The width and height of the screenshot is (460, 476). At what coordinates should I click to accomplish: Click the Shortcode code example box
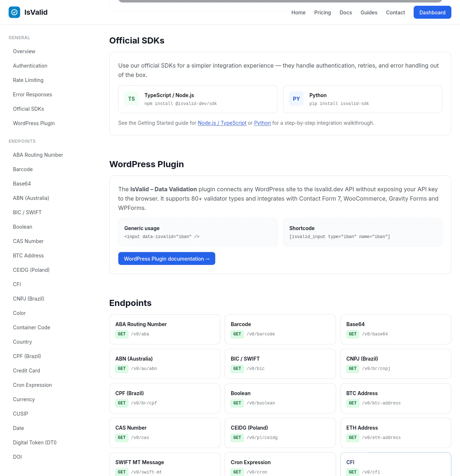363,232
